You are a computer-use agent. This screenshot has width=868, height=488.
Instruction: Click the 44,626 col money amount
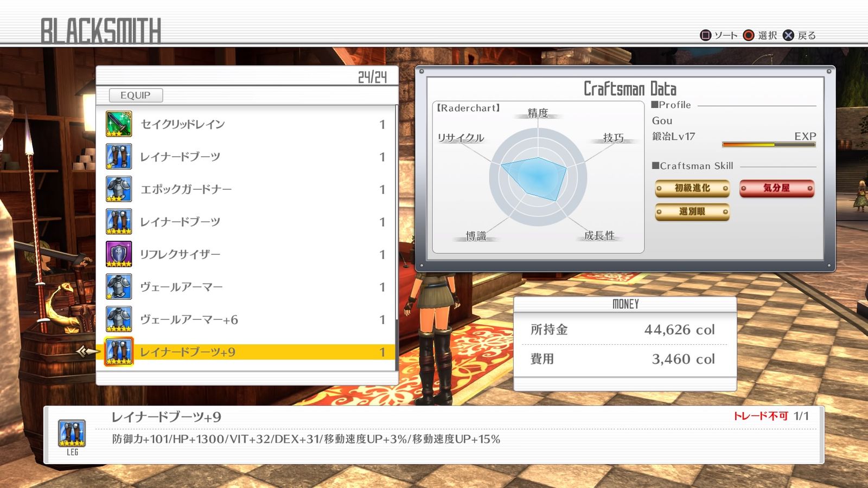[x=680, y=330]
